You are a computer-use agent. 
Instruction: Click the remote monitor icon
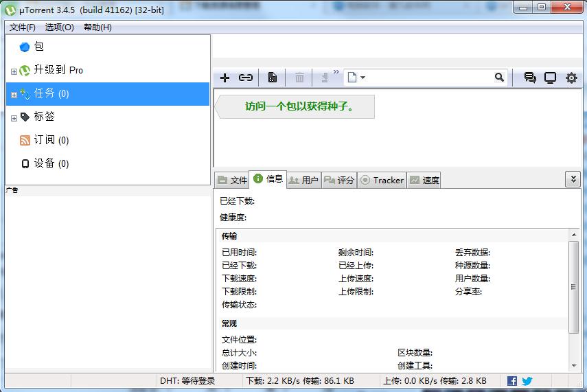[550, 78]
